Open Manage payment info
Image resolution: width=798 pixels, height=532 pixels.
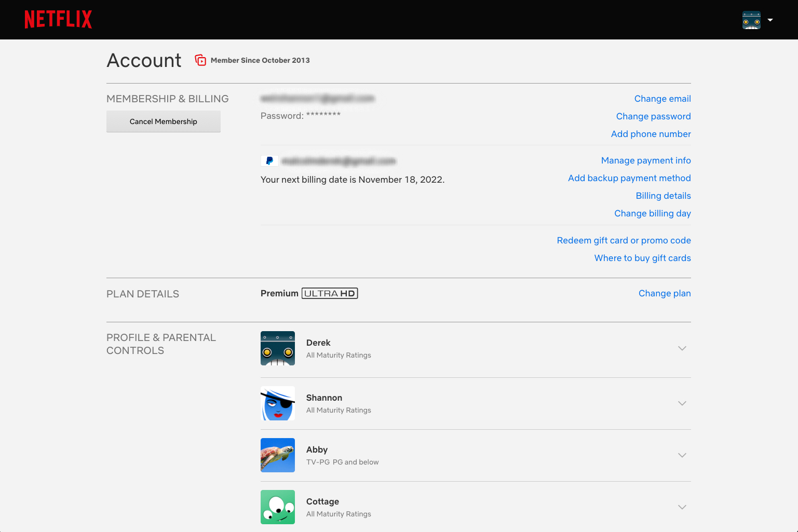tap(646, 160)
